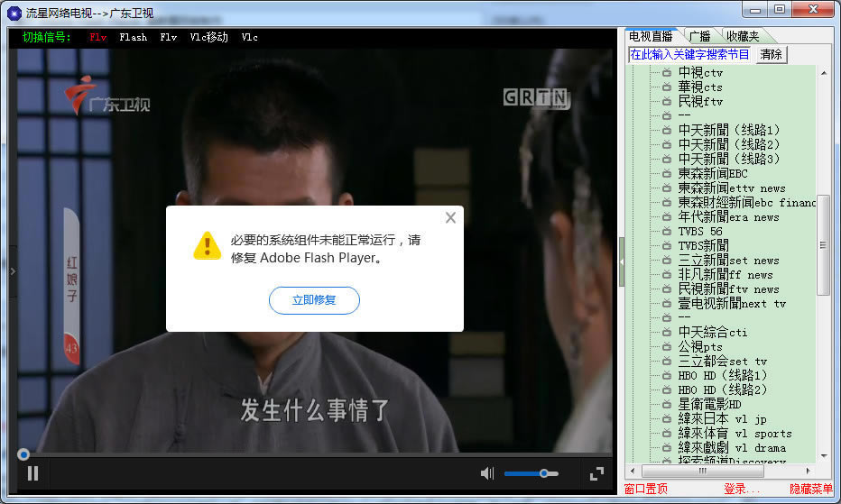Select 中天綜合cti channel
The image size is (841, 504).
712,333
